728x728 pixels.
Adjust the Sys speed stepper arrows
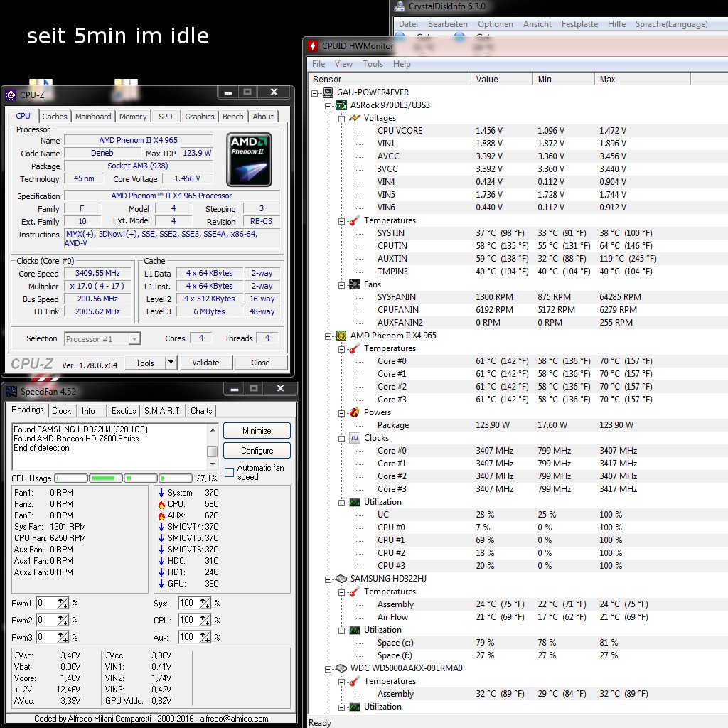(x=205, y=604)
